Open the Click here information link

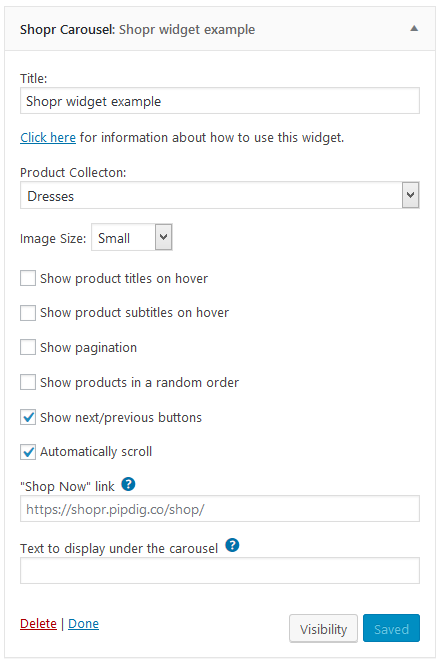48,138
